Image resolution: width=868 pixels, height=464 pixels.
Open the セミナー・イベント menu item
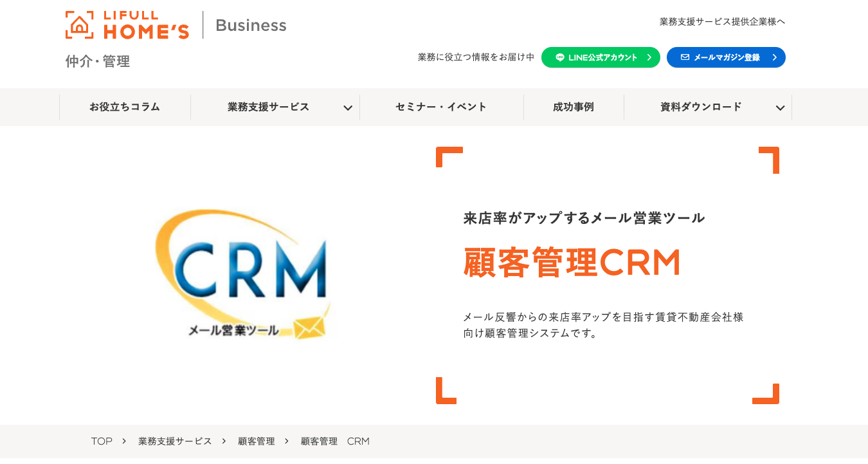441,107
